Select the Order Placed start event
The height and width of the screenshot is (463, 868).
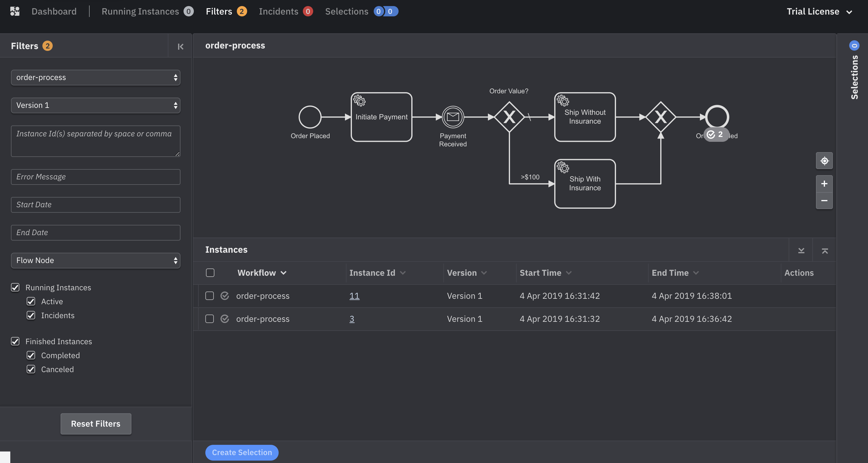coord(310,117)
